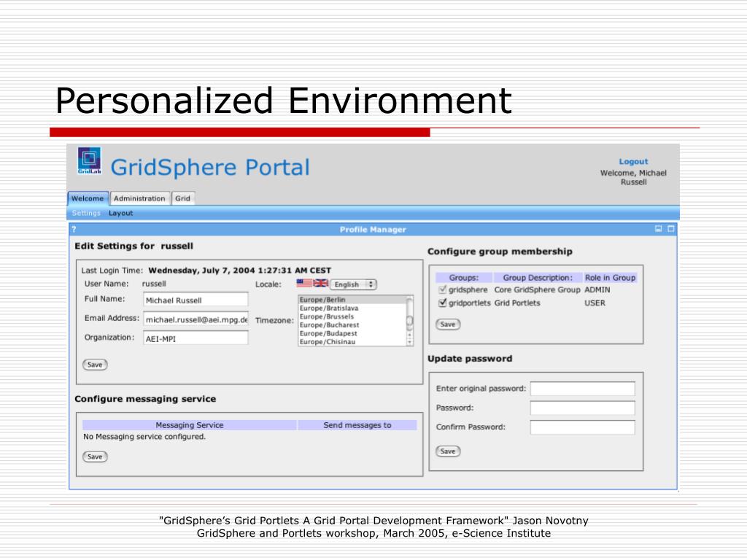Viewport: 747px width, 560px height.
Task: Click the Send messages to header
Action: point(357,425)
